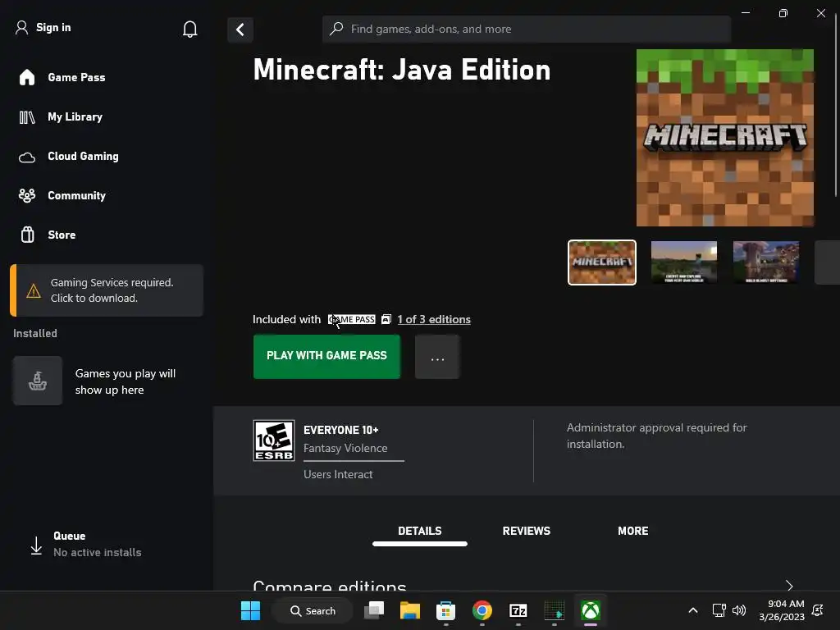Image resolution: width=840 pixels, height=630 pixels.
Task: Click the Fantasy Violence descriptor text
Action: [x=345, y=449]
